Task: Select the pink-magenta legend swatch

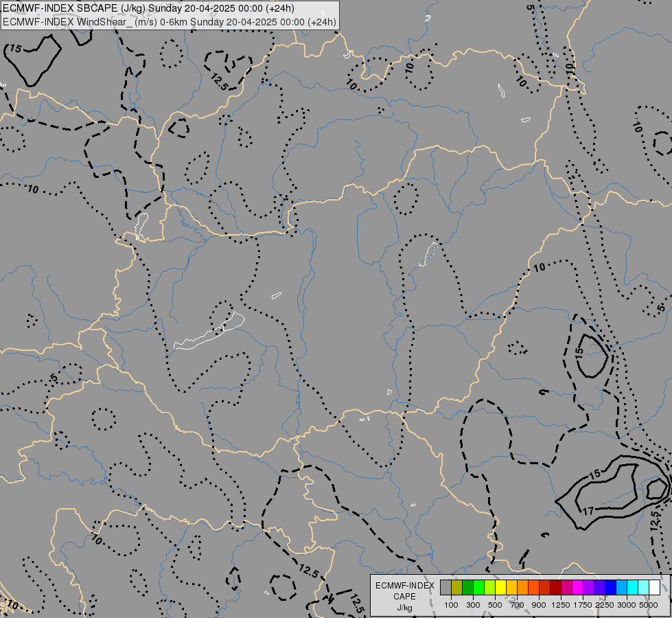Action: point(566,587)
